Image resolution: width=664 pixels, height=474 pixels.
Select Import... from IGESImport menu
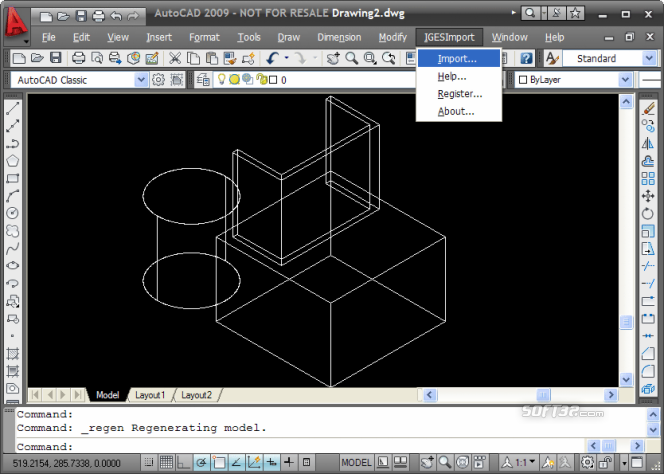[x=459, y=58]
